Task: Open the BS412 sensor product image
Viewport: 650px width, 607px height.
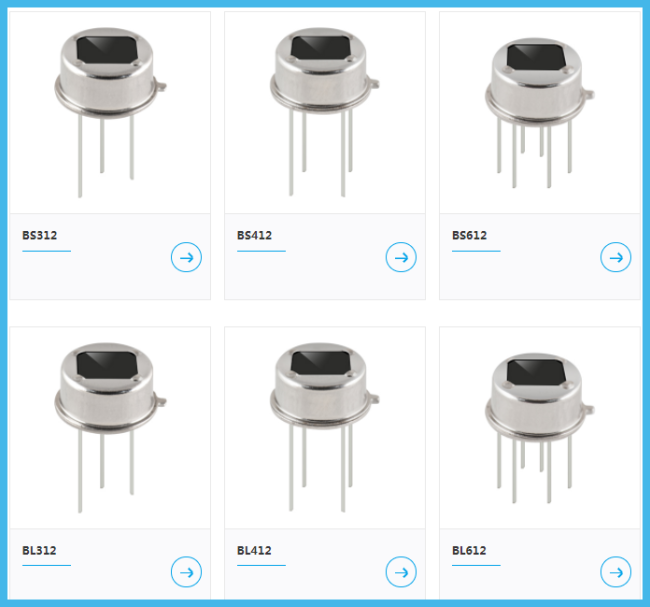Action: tap(324, 112)
